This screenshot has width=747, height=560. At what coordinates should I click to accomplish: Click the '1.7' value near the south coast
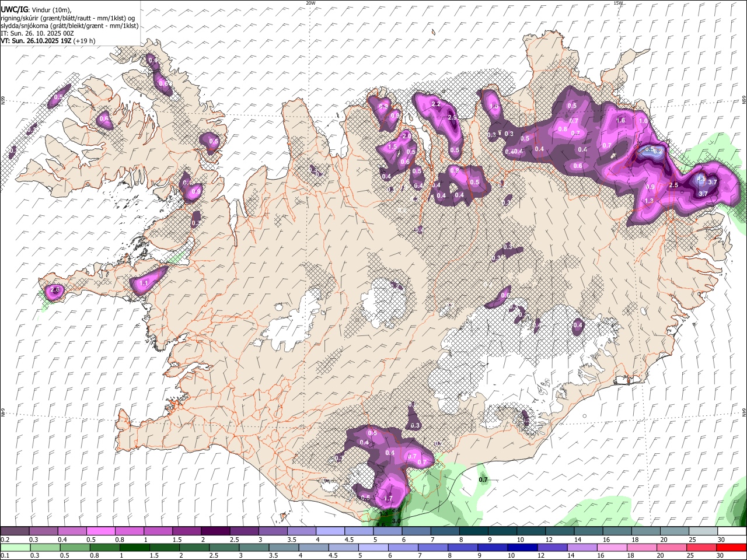click(389, 499)
